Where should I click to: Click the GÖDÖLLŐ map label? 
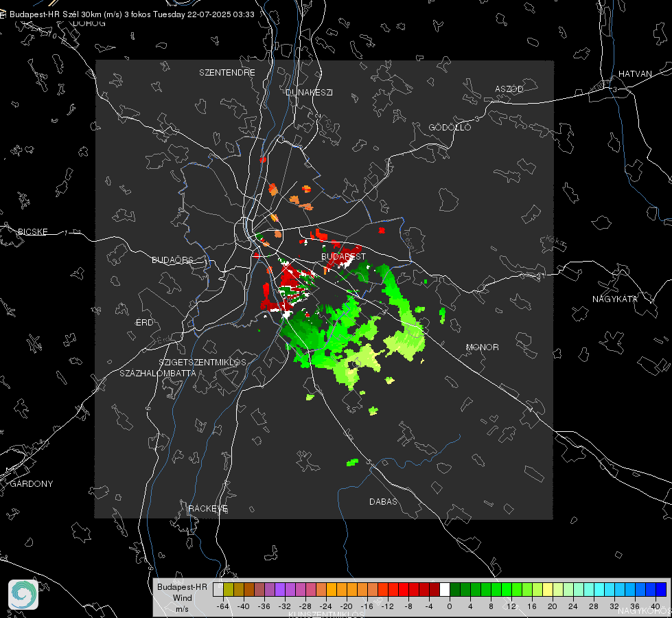(450, 127)
